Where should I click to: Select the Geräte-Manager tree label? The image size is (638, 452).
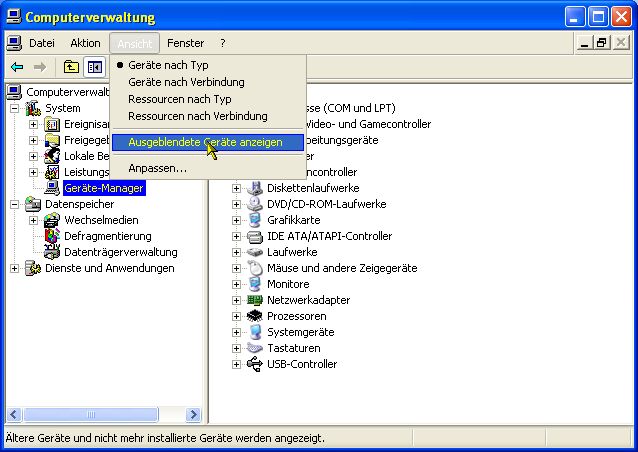point(104,188)
